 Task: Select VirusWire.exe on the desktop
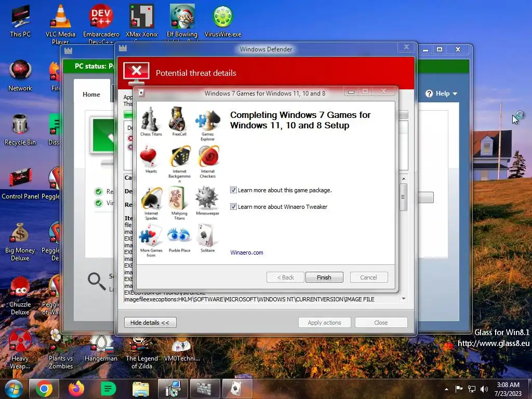(x=223, y=21)
